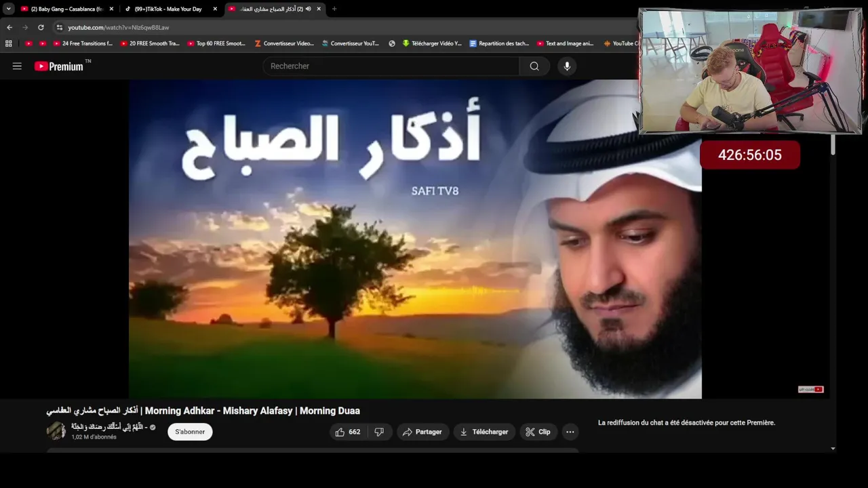Click the chat replay disabled message
Image resolution: width=868 pixels, height=488 pixels.
(686, 423)
